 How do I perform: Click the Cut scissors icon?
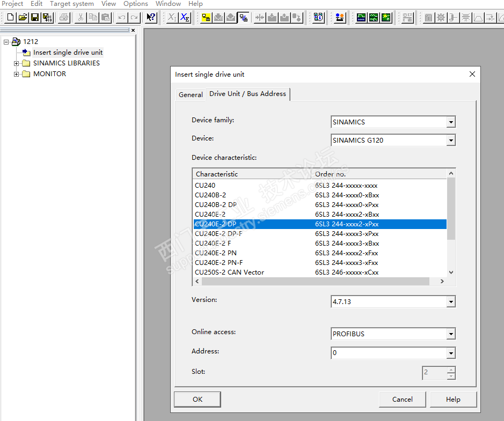tap(81, 17)
